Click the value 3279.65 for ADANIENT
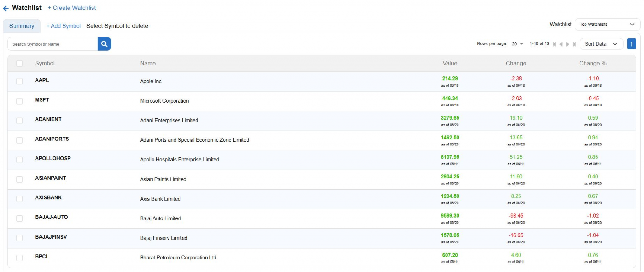 [x=450, y=118]
